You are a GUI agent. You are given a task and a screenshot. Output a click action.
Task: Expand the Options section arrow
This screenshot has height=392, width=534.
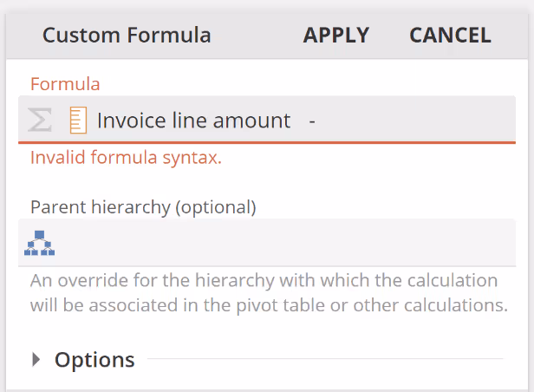(36, 359)
